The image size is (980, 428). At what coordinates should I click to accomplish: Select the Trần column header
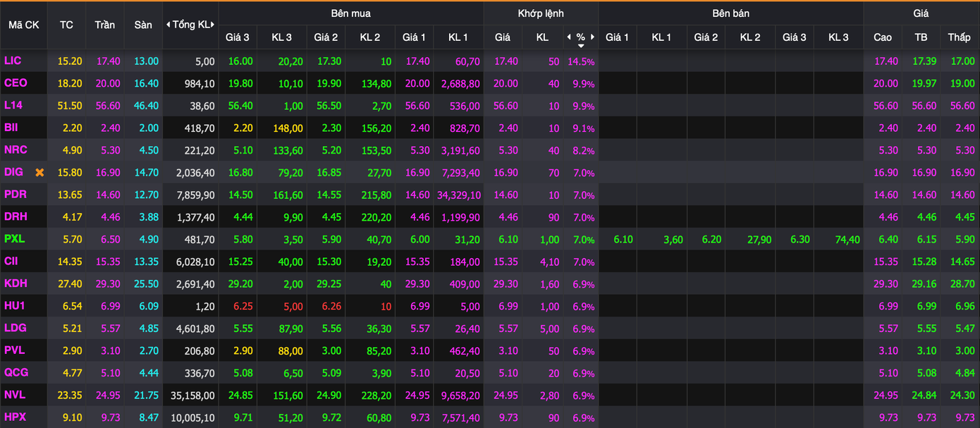tap(104, 25)
